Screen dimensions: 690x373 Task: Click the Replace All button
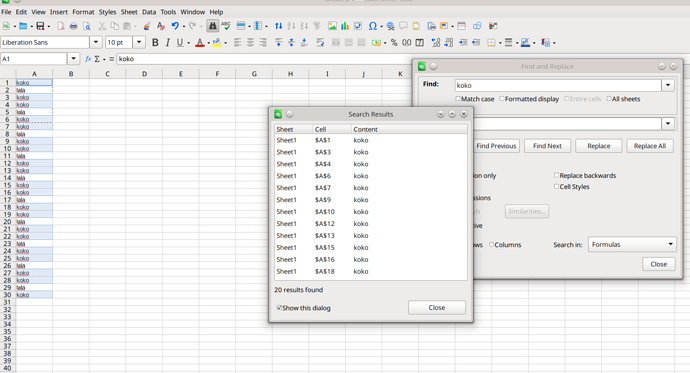coord(650,146)
